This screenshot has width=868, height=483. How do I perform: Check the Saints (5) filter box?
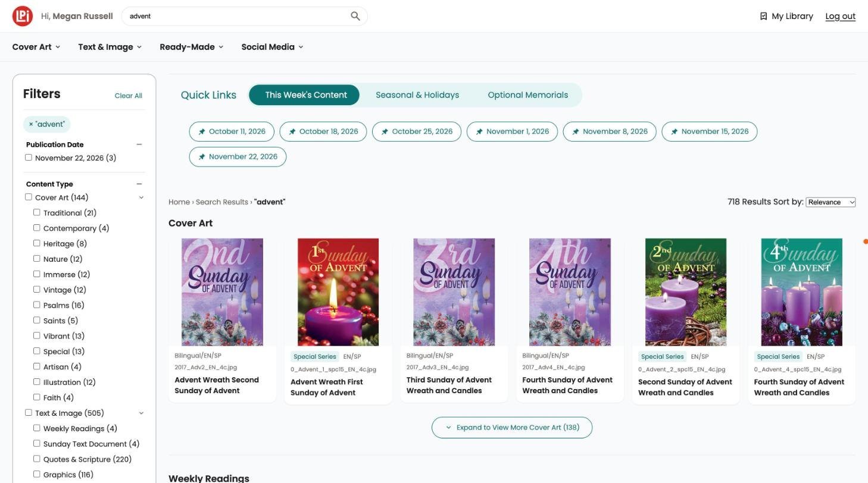[37, 320]
